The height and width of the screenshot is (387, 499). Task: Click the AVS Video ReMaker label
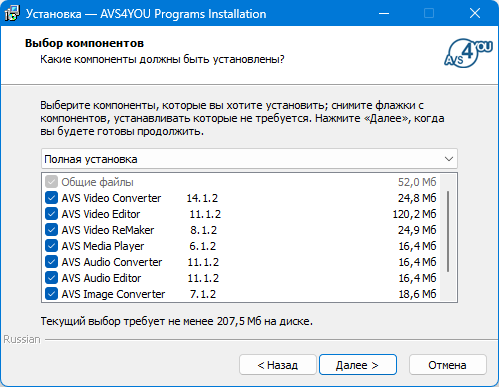(108, 230)
